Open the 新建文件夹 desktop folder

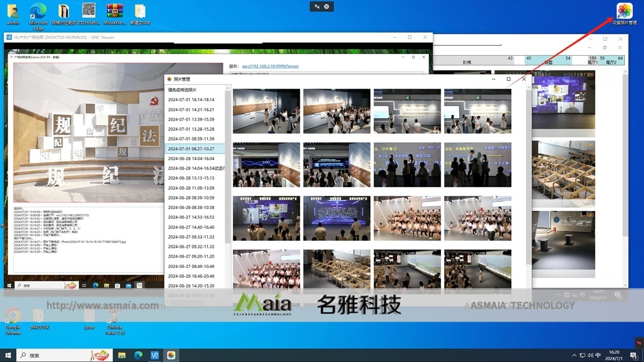(x=140, y=14)
